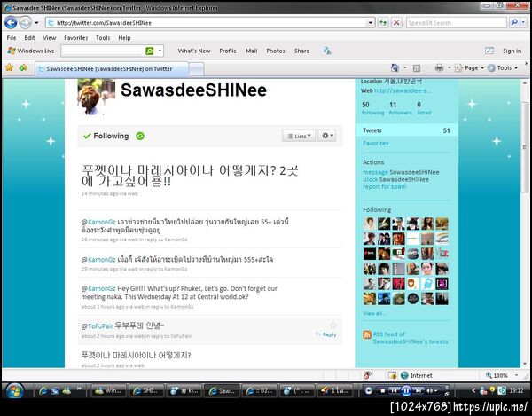Screen dimensions: 532x416
Task: Click Sign in on Windows Live toolbar
Action: 512,51
